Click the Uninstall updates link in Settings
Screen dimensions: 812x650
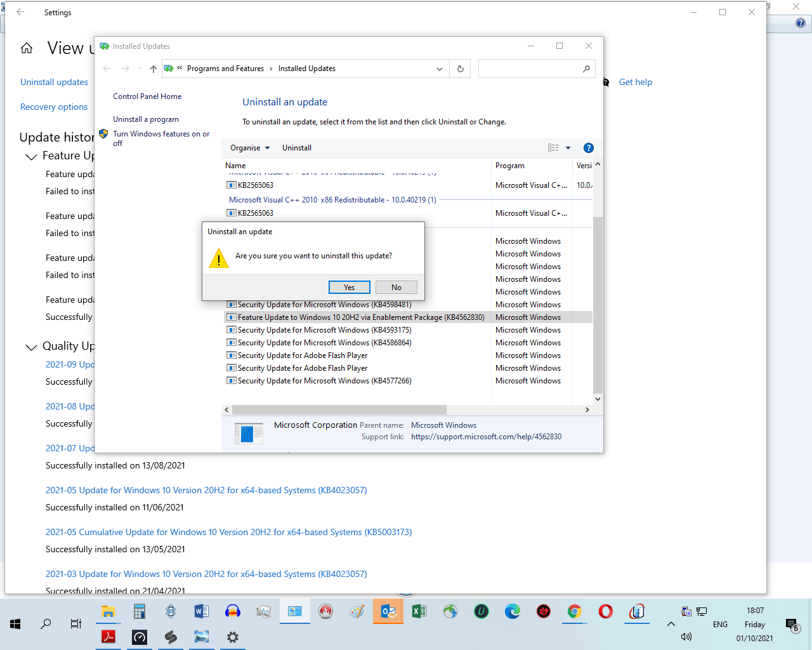click(x=54, y=82)
